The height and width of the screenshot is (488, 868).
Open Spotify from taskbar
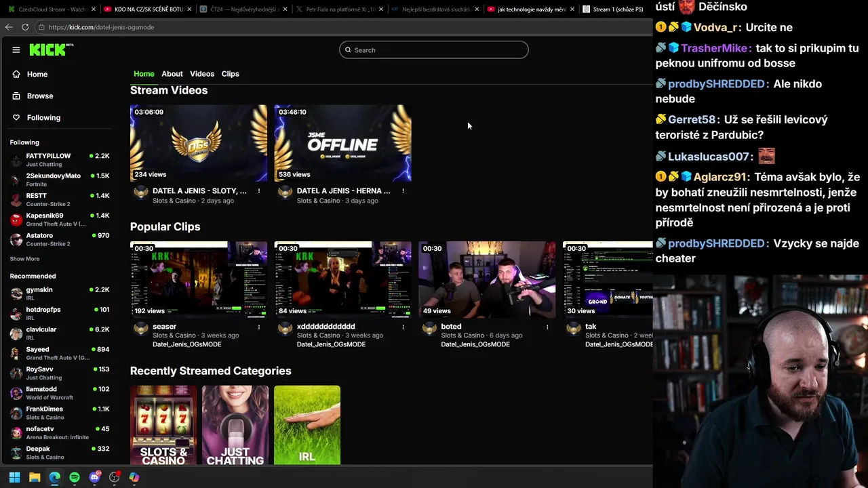pos(75,477)
